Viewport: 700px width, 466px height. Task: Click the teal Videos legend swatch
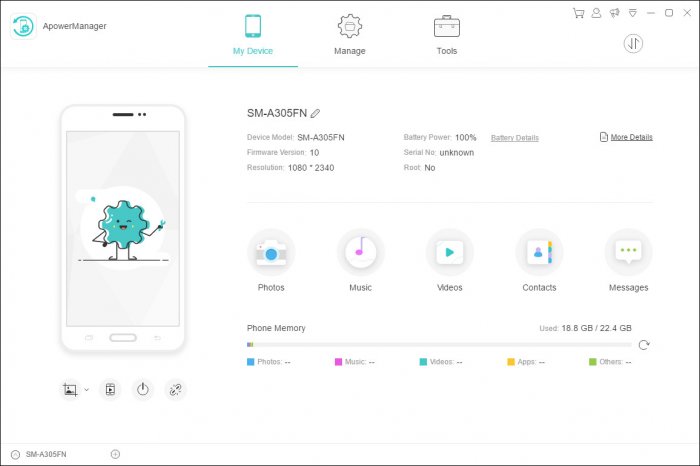tap(423, 362)
